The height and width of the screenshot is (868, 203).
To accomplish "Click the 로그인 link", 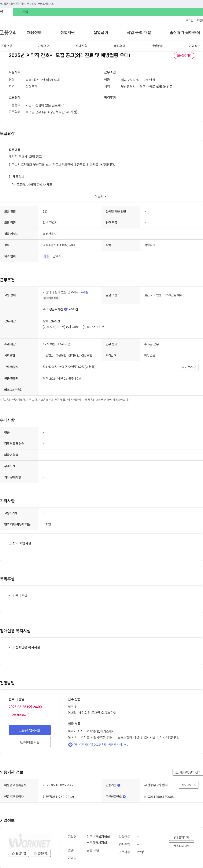I will point(189,20).
